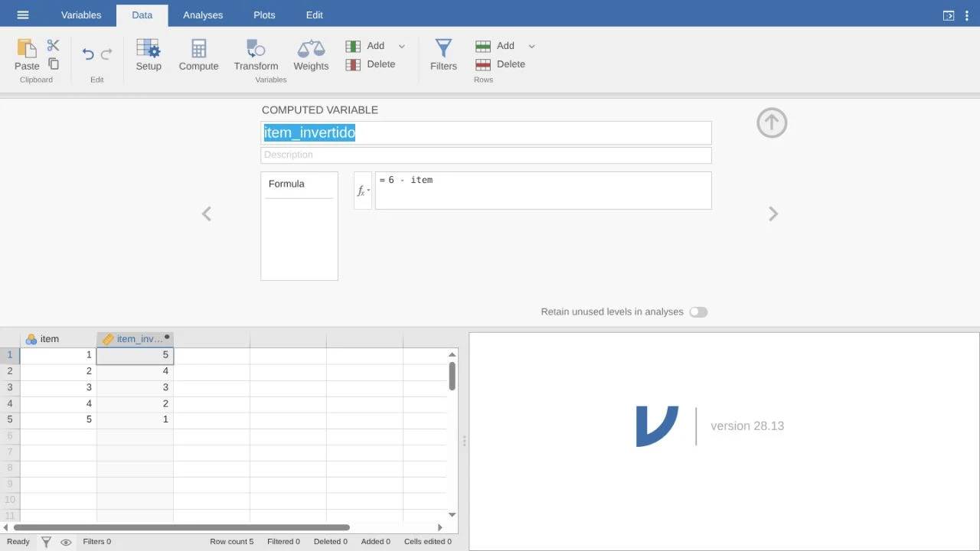Viewport: 980px width, 551px height.
Task: Select row number 3 header
Action: 10,387
